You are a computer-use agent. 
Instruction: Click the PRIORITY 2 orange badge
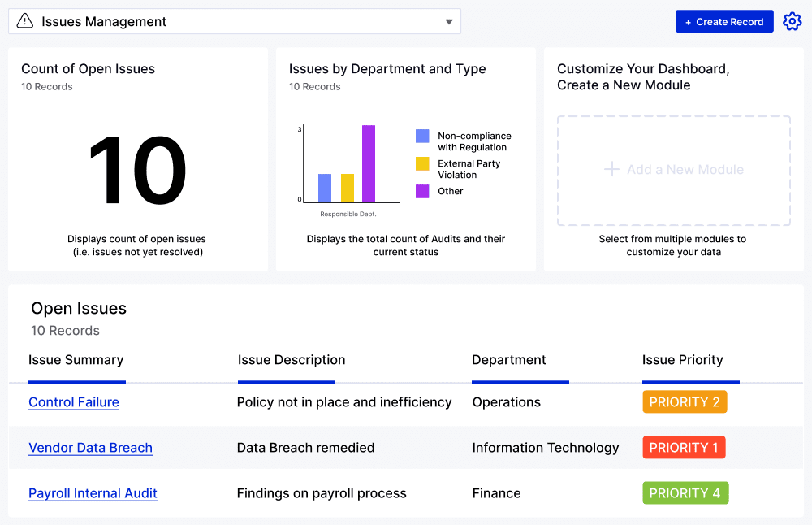click(685, 402)
